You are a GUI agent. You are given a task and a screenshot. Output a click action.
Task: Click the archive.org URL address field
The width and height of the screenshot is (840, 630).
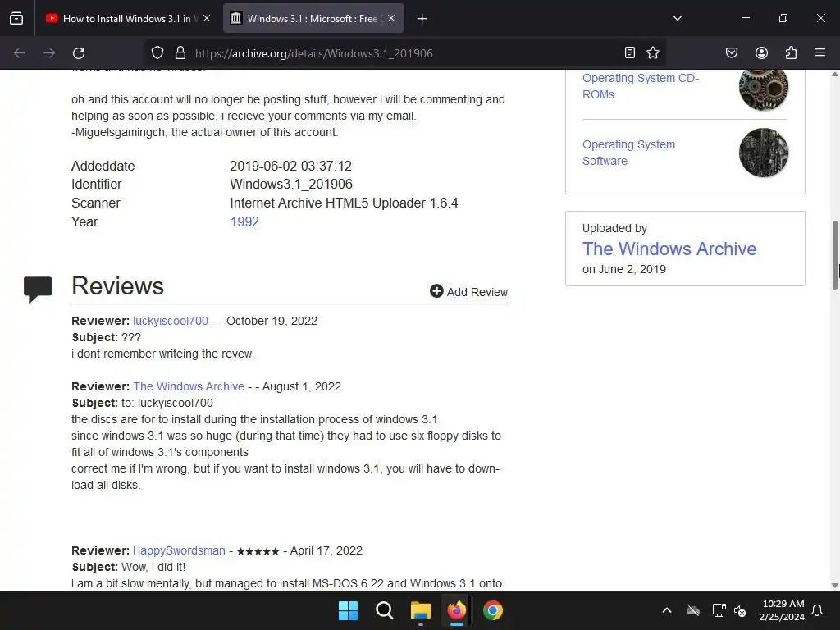[x=404, y=53]
